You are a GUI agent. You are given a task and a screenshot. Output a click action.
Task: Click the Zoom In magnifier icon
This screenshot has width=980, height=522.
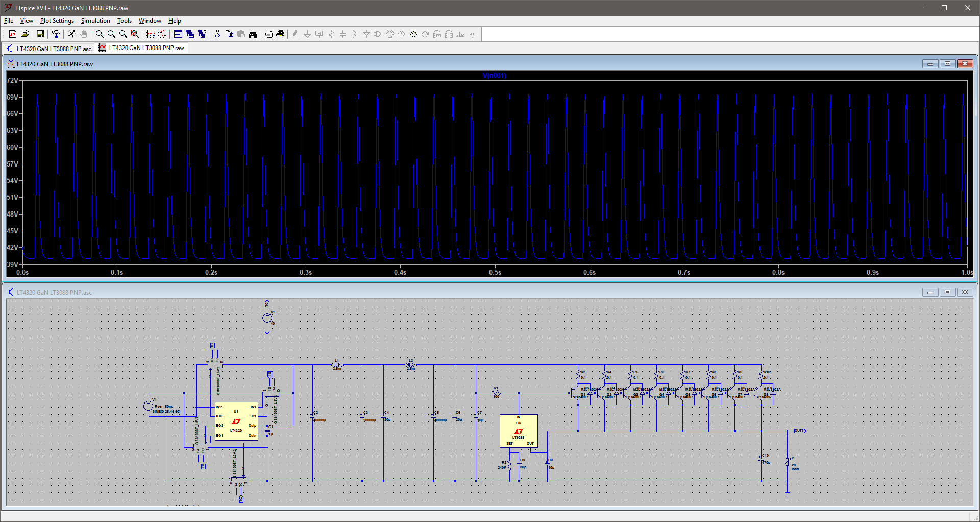click(x=100, y=34)
